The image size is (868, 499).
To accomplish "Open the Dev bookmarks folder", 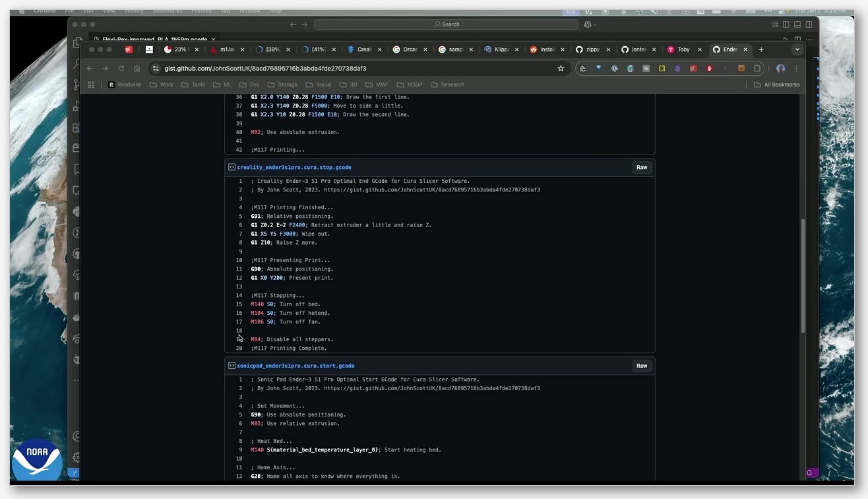I will pyautogui.click(x=249, y=84).
